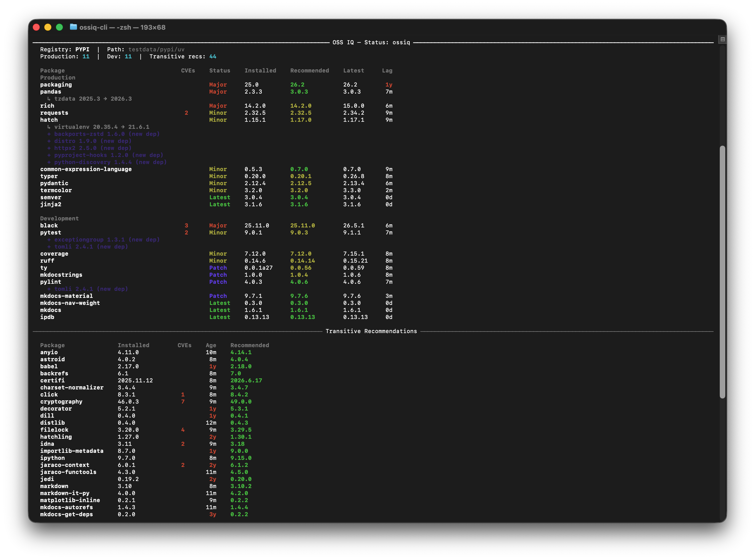Click the 'markdown-it-py' package name
755x560 pixels.
click(65, 494)
